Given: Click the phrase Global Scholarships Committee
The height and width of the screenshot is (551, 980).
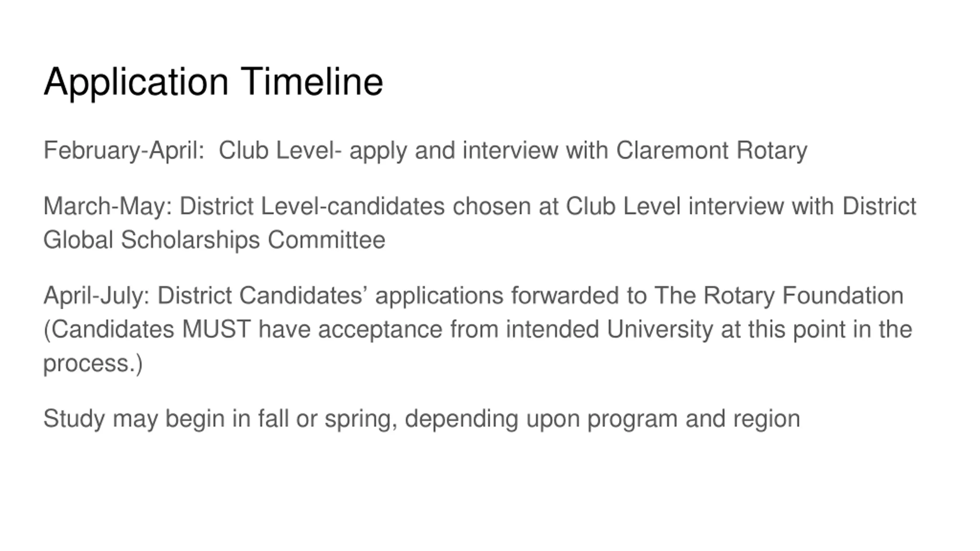Looking at the screenshot, I should coord(214,240).
